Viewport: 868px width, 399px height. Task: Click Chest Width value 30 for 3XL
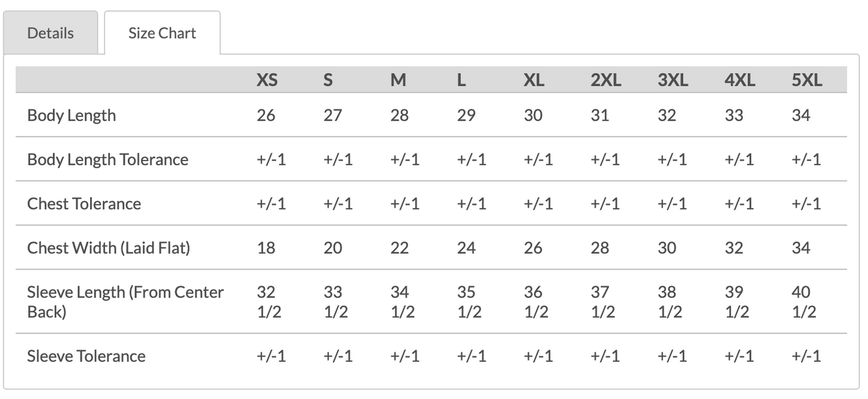tap(667, 248)
